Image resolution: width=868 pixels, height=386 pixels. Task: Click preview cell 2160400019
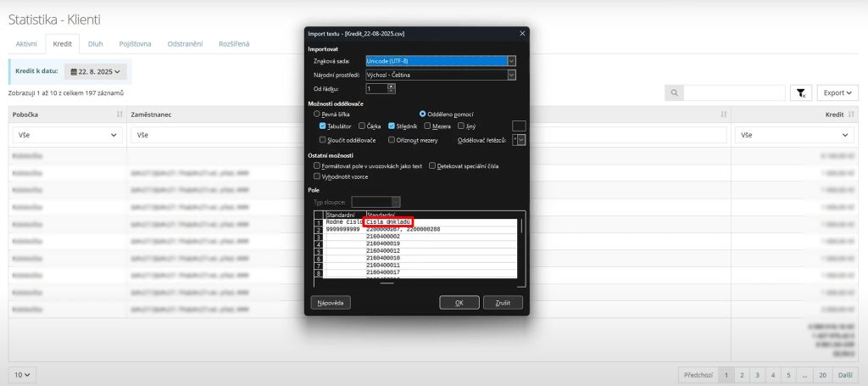pyautogui.click(x=383, y=243)
